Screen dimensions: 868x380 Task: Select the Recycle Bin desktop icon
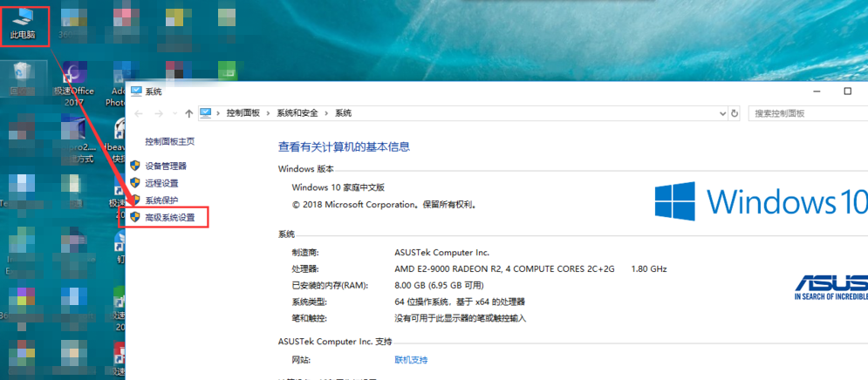point(24,79)
